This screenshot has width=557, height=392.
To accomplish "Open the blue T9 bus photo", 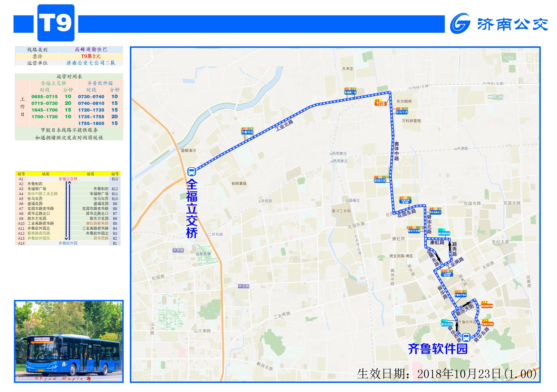I will 69,341.
